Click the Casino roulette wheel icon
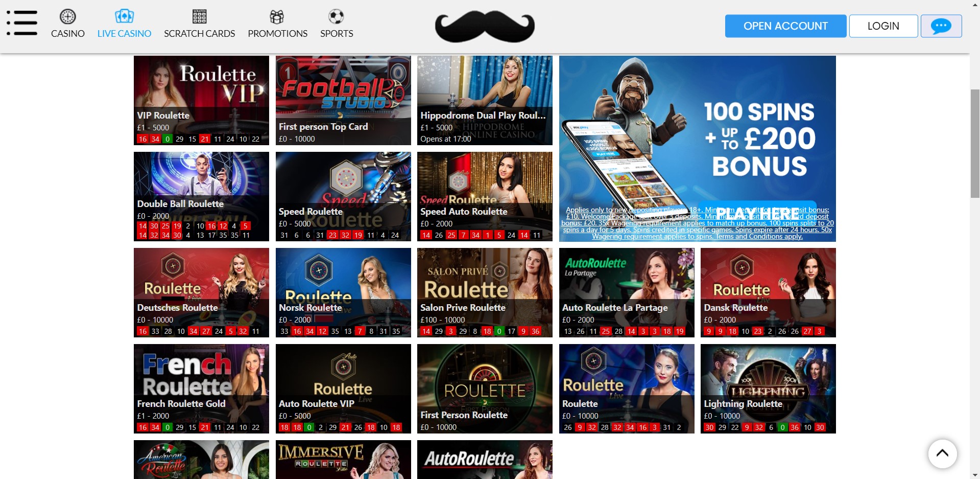980x479 pixels. (x=67, y=17)
